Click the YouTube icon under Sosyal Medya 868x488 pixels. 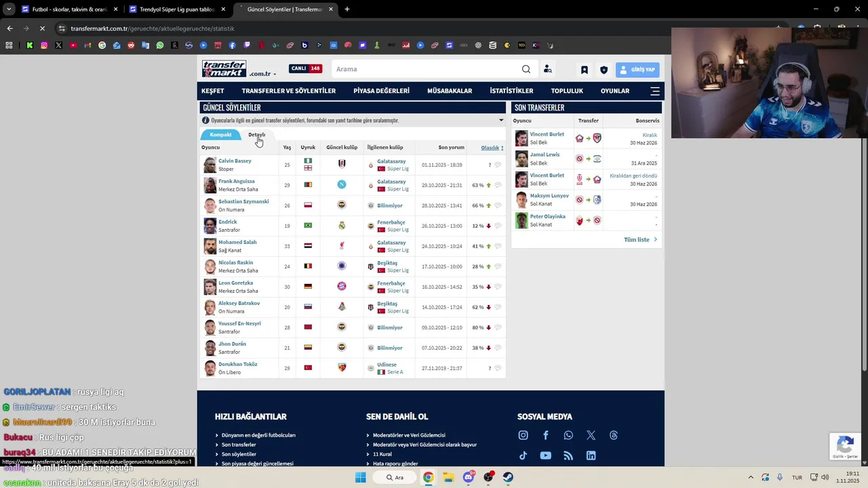545,455
